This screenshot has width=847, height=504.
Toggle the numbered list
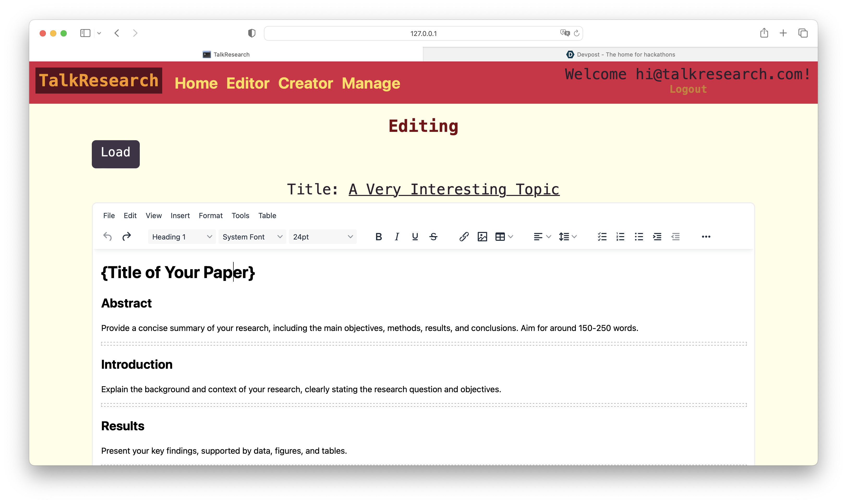click(x=620, y=237)
